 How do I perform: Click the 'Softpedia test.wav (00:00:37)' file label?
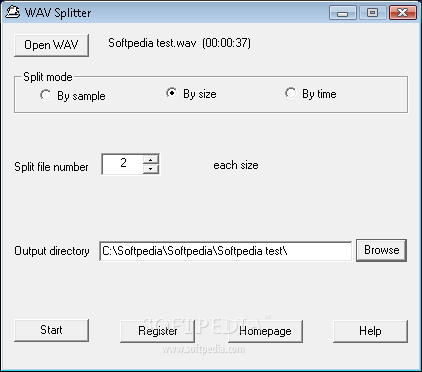[x=179, y=43]
